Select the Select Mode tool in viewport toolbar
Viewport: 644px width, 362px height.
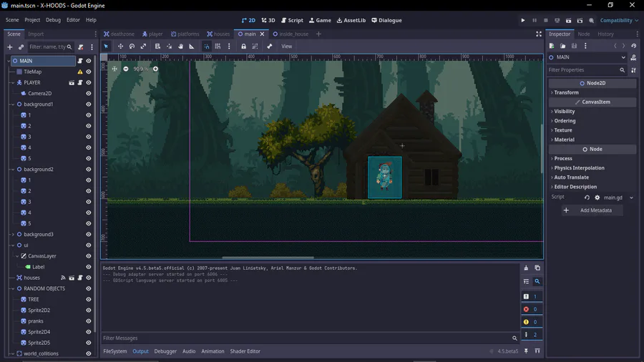click(106, 47)
